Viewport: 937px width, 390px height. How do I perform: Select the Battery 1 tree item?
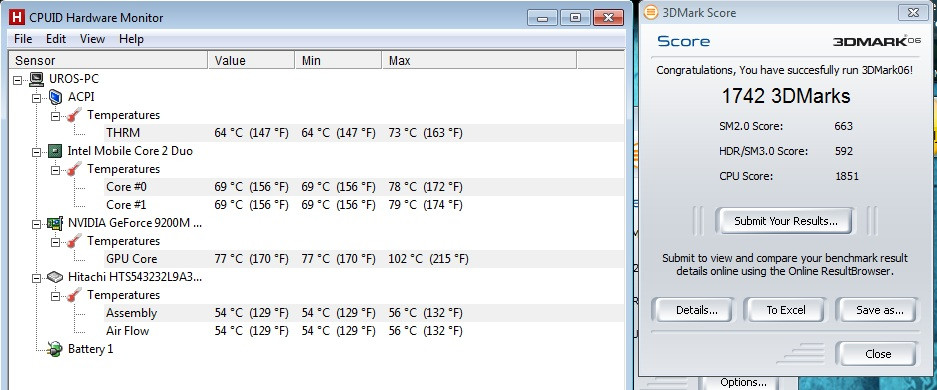[90, 349]
